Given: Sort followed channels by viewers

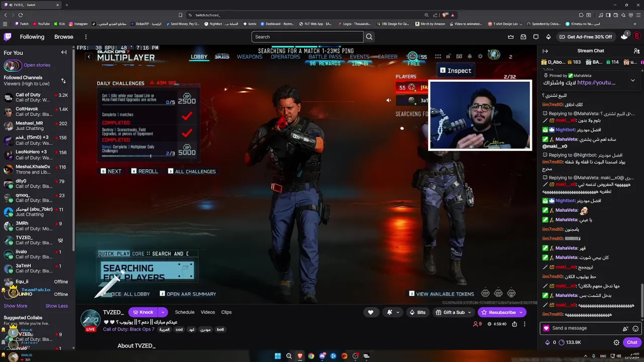Looking at the screenshot, I should (x=63, y=81).
